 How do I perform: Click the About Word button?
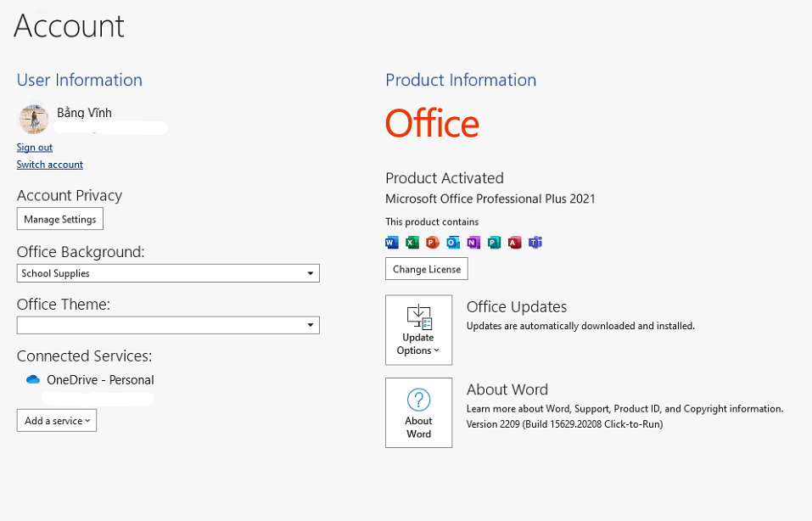(x=419, y=412)
